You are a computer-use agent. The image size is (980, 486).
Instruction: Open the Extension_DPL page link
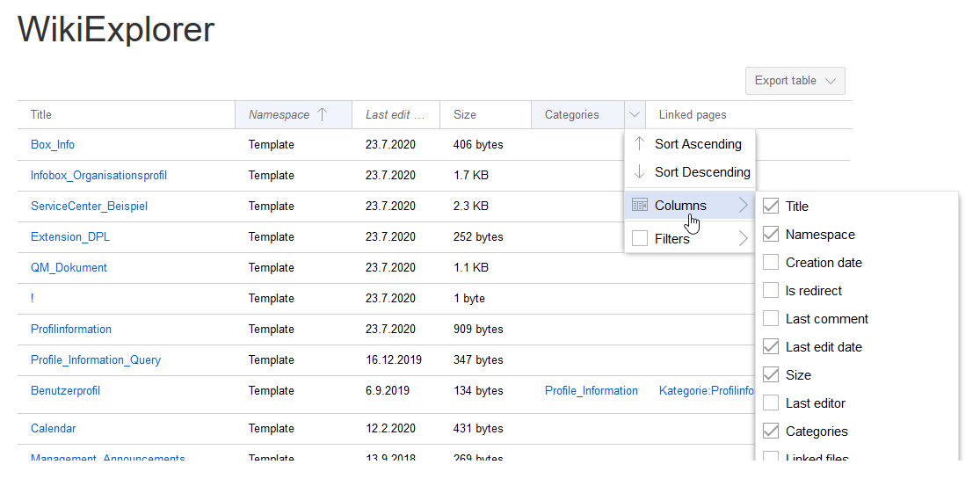click(70, 236)
